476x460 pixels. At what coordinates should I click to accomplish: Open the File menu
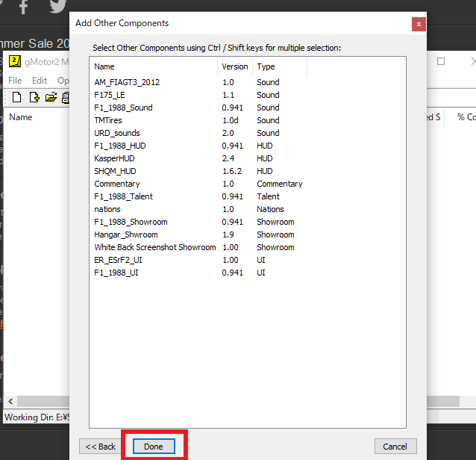[x=15, y=80]
